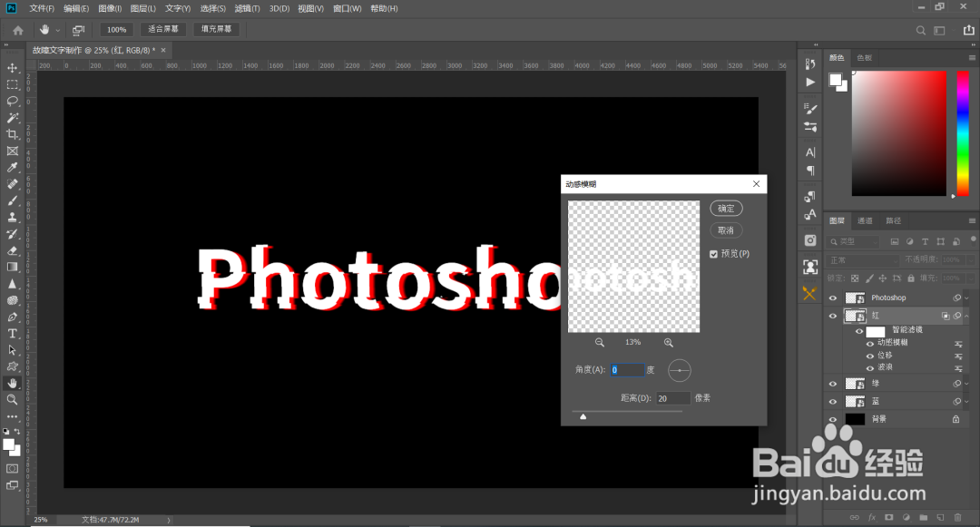Collapse smart filters on 红 layer
This screenshot has width=980, height=527.
pos(967,317)
